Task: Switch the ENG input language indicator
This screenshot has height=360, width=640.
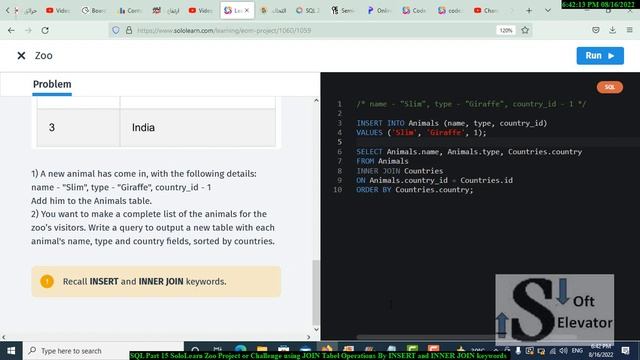Action: click(577, 351)
